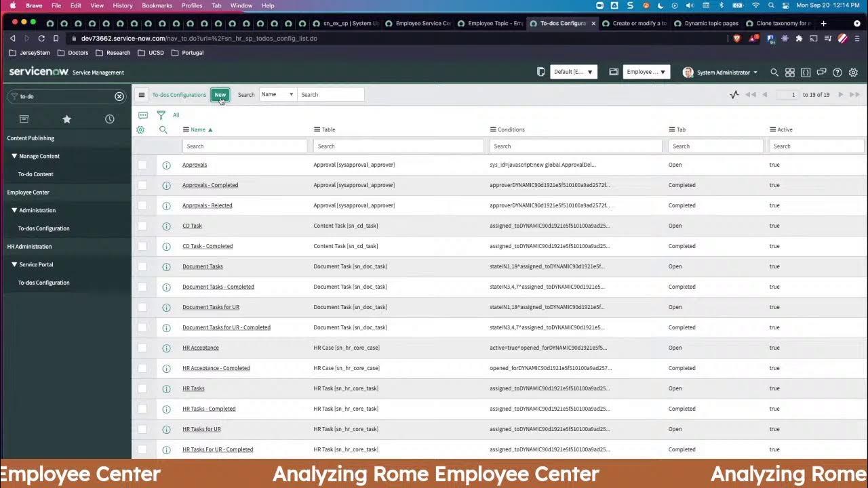Viewport: 868px width, 488px height.
Task: Open the Name search field dropdown
Action: (x=277, y=95)
